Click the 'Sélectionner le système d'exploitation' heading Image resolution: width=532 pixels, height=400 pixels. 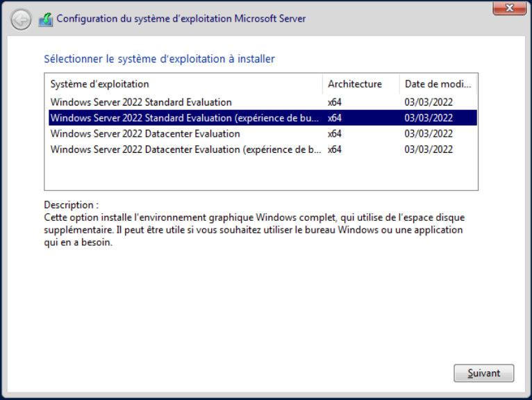point(159,59)
